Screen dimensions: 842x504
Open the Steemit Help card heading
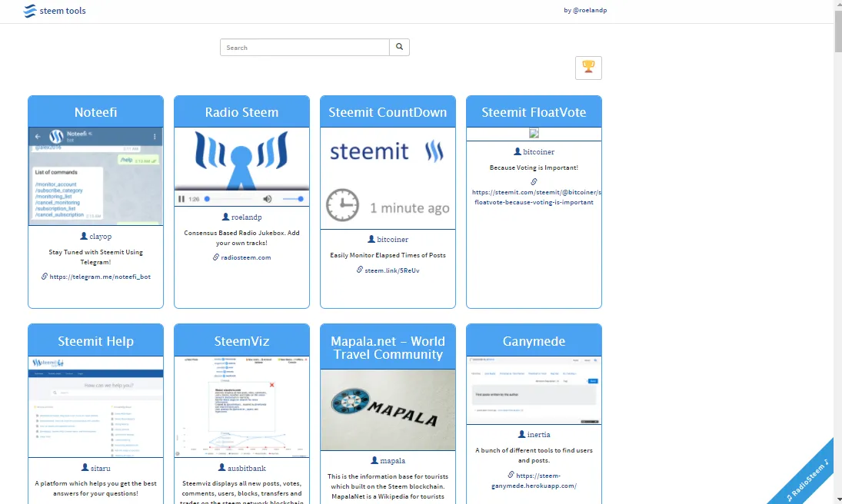(95, 341)
